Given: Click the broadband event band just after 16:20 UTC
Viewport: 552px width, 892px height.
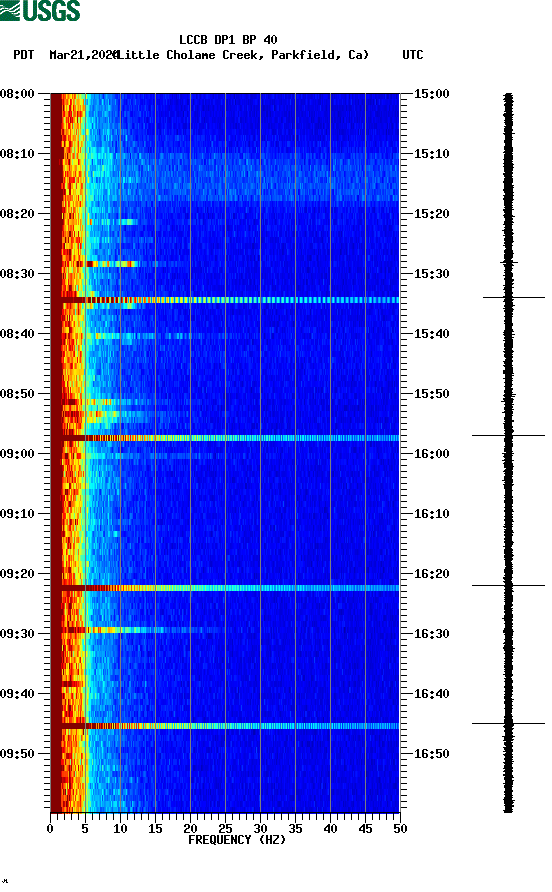Looking at the screenshot, I should pyautogui.click(x=225, y=588).
